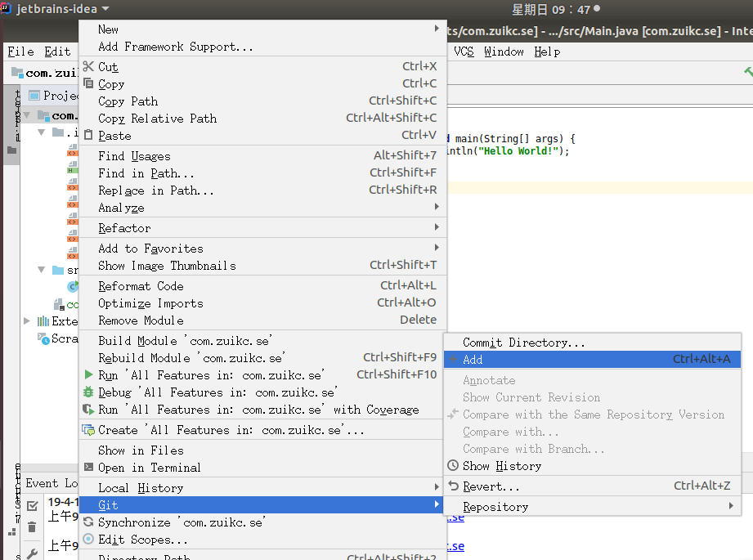753x560 pixels.
Task: Clear notifications with the trash icon in Event Log
Action: point(31,527)
